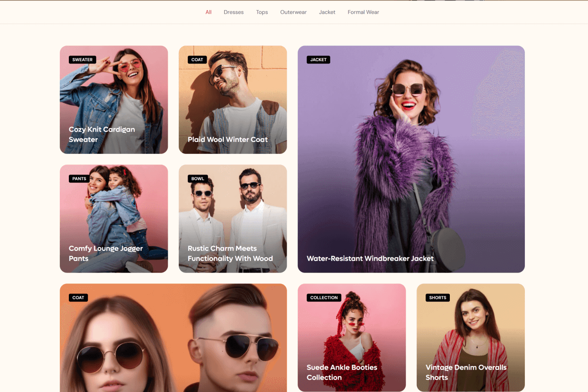Open Cozy Knit Cardigan Sweater title
This screenshot has width=588, height=392.
[101, 134]
